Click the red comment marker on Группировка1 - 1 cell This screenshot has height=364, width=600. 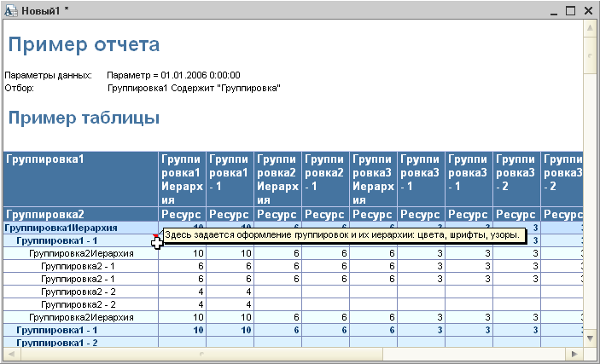pyautogui.click(x=155, y=236)
